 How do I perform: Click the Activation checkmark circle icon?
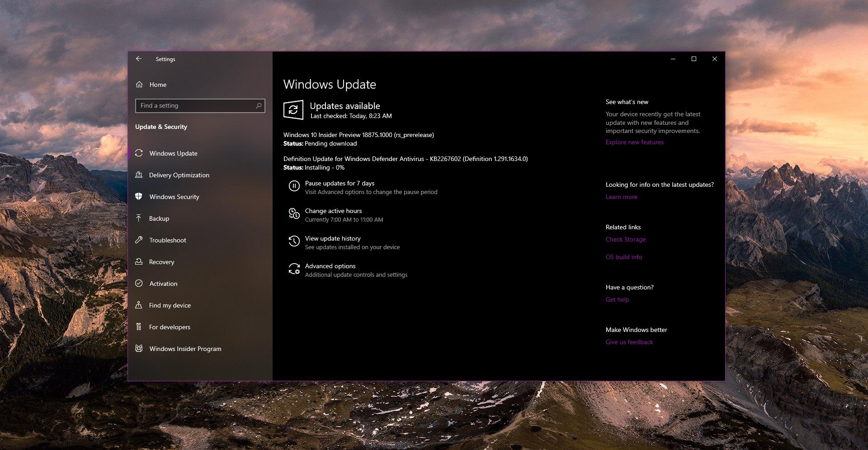pos(139,284)
